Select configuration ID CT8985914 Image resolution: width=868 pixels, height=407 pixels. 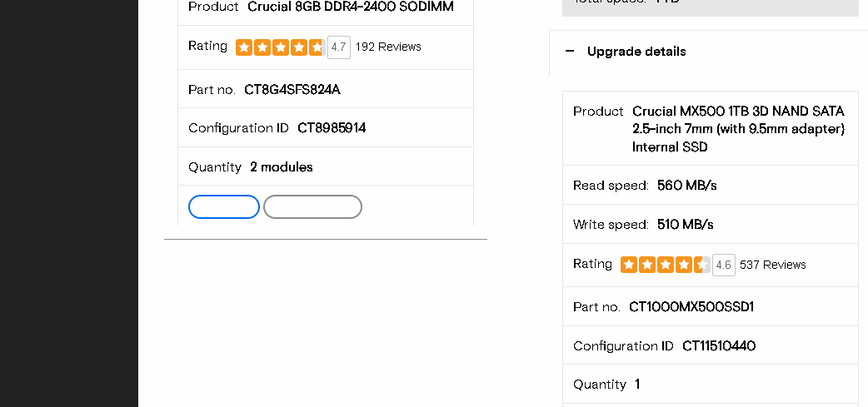[x=332, y=128]
